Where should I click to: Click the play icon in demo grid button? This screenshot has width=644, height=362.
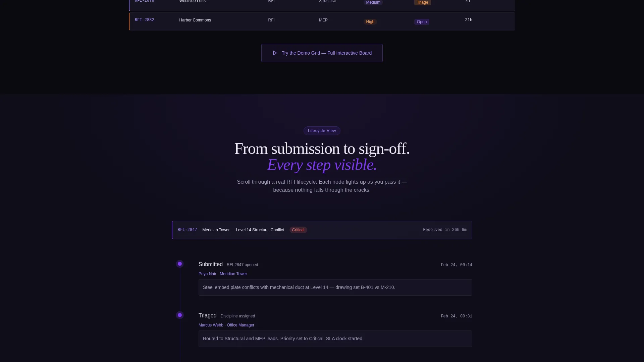click(275, 53)
